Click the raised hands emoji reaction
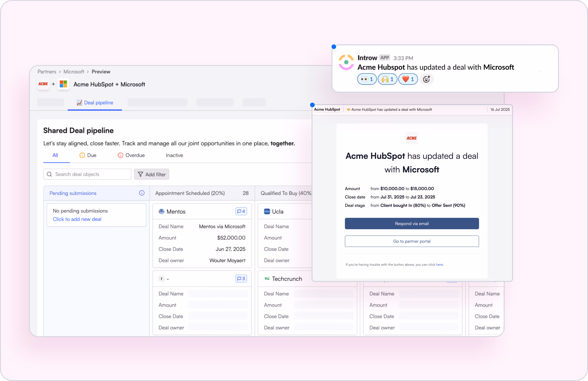This screenshot has width=588, height=381. point(387,79)
